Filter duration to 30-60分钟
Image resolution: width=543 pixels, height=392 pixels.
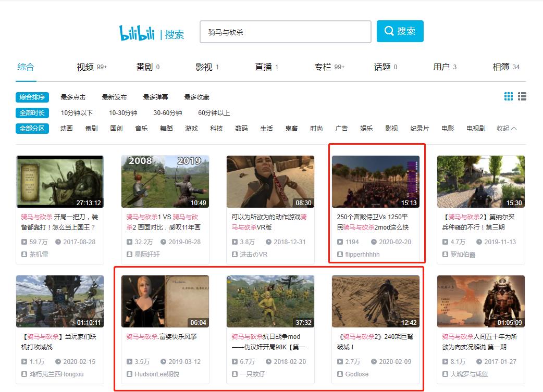(x=168, y=113)
